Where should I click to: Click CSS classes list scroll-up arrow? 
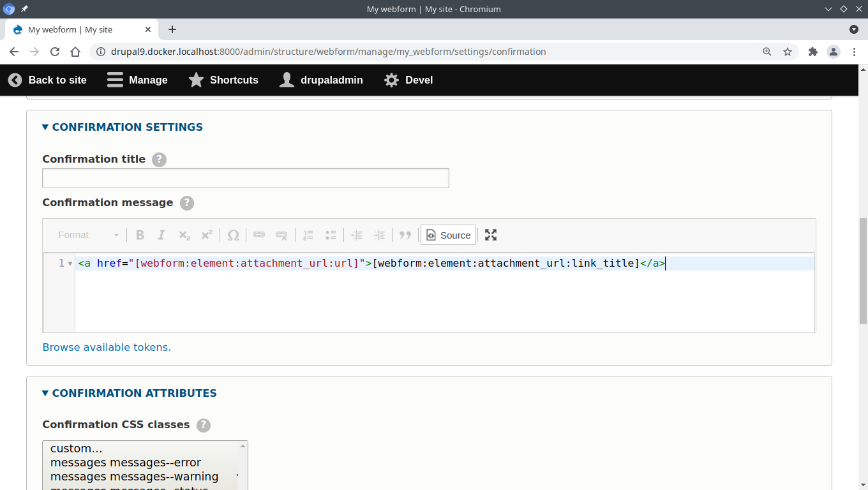click(243, 447)
